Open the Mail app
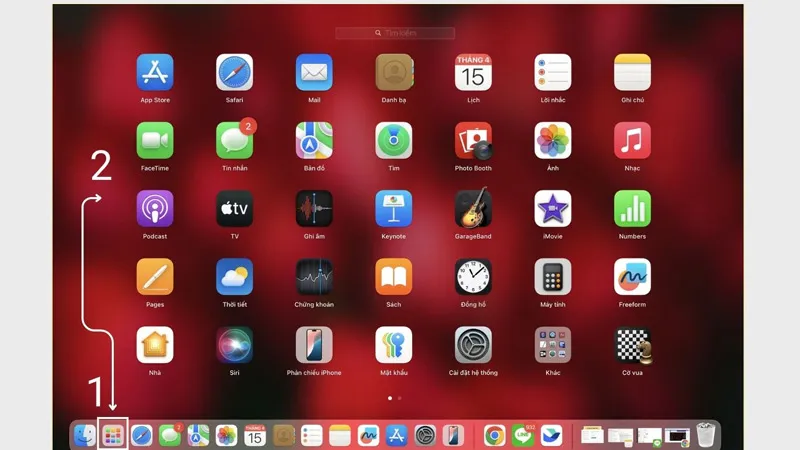Image resolution: width=800 pixels, height=450 pixels. click(x=314, y=72)
